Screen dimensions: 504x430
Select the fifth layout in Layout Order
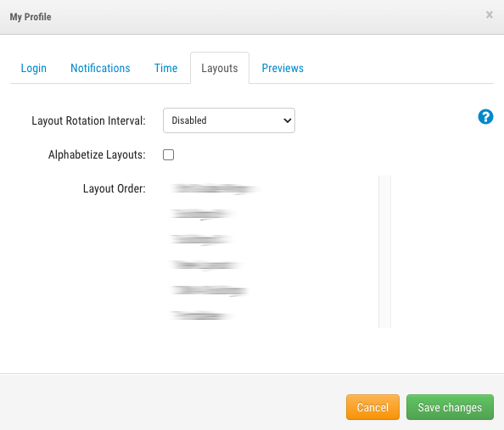210,291
